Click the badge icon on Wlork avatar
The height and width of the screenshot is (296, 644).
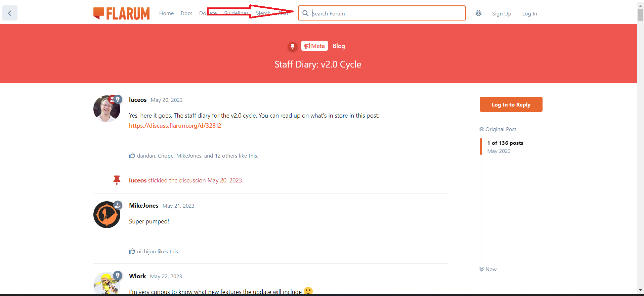[118, 276]
